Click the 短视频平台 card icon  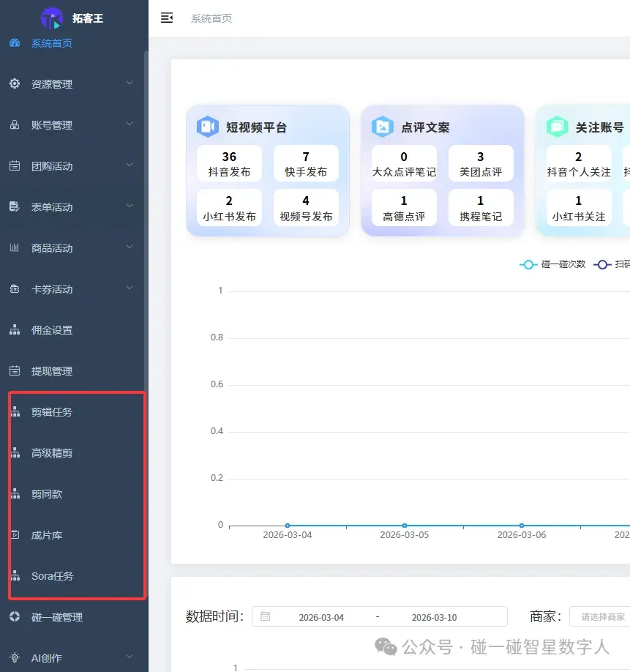tap(207, 127)
